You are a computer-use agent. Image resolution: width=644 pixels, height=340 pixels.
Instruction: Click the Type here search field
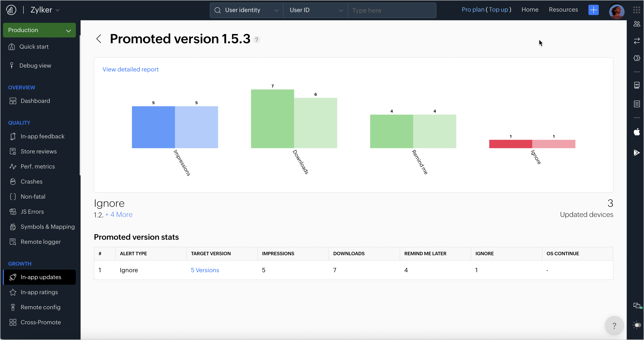point(392,11)
